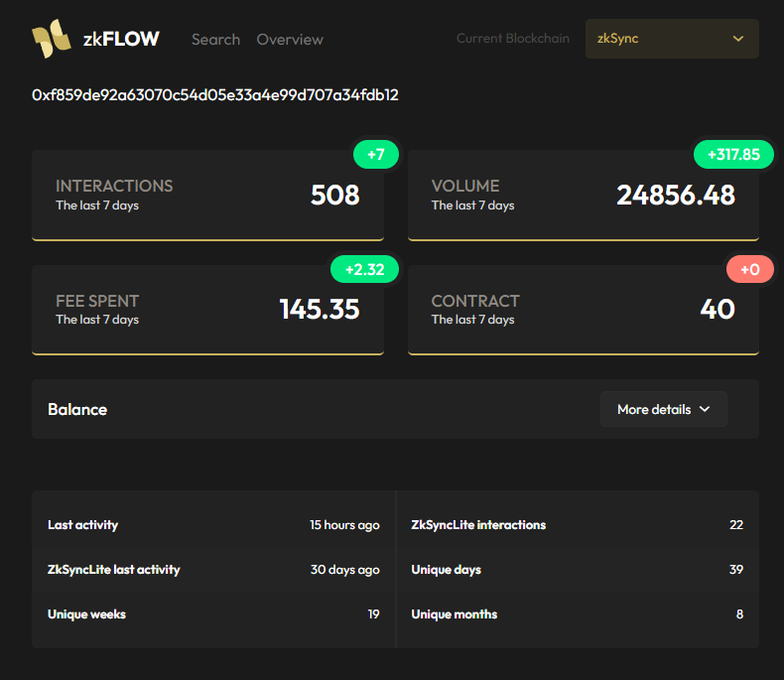Click the Last activity label
The image size is (784, 680).
point(83,524)
